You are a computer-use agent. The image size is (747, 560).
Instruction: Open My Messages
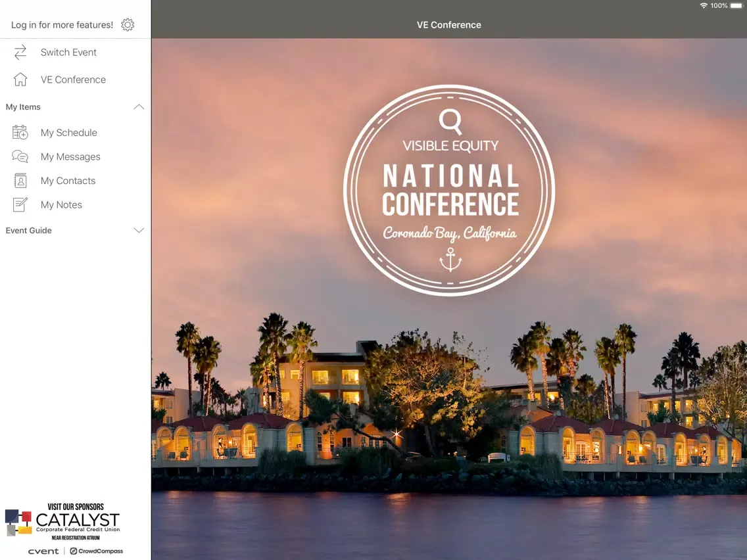pyautogui.click(x=76, y=156)
